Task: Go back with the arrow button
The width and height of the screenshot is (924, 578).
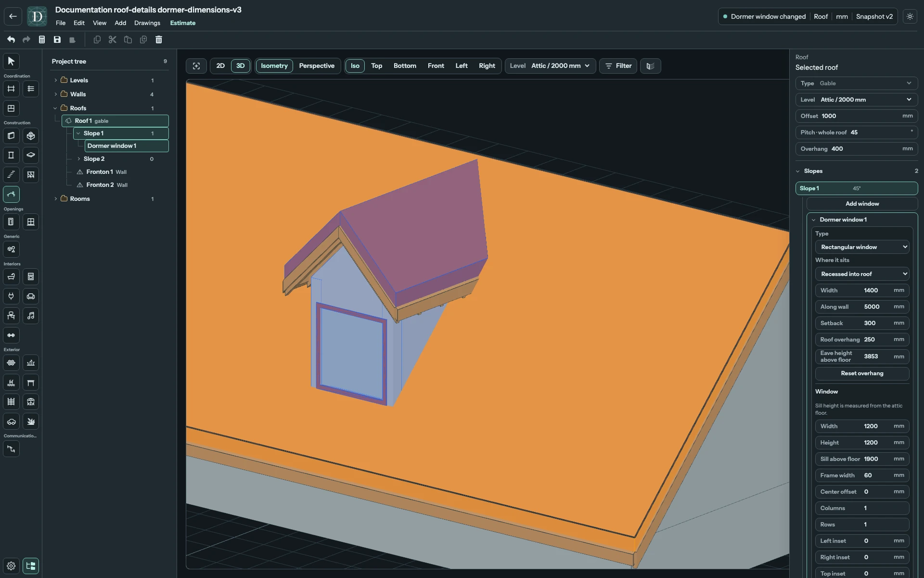Action: 13,16
